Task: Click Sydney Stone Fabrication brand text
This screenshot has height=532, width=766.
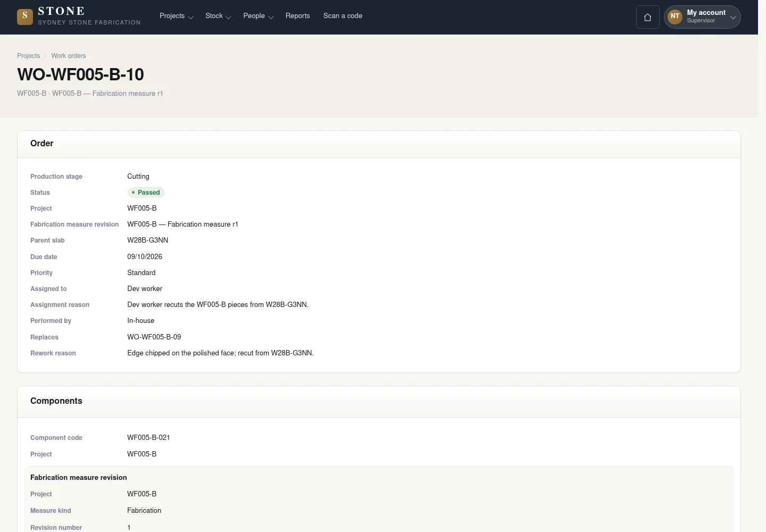Action: point(89,22)
